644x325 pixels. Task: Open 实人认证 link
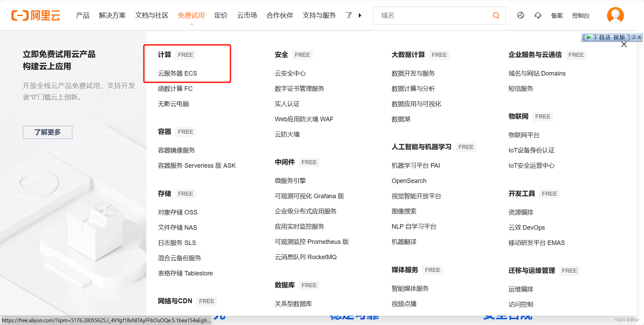pos(287,104)
